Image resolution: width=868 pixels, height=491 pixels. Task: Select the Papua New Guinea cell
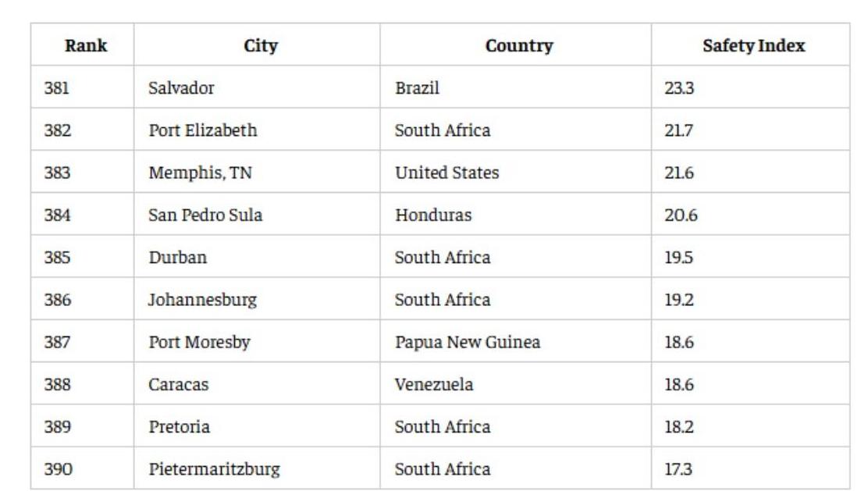coord(467,342)
